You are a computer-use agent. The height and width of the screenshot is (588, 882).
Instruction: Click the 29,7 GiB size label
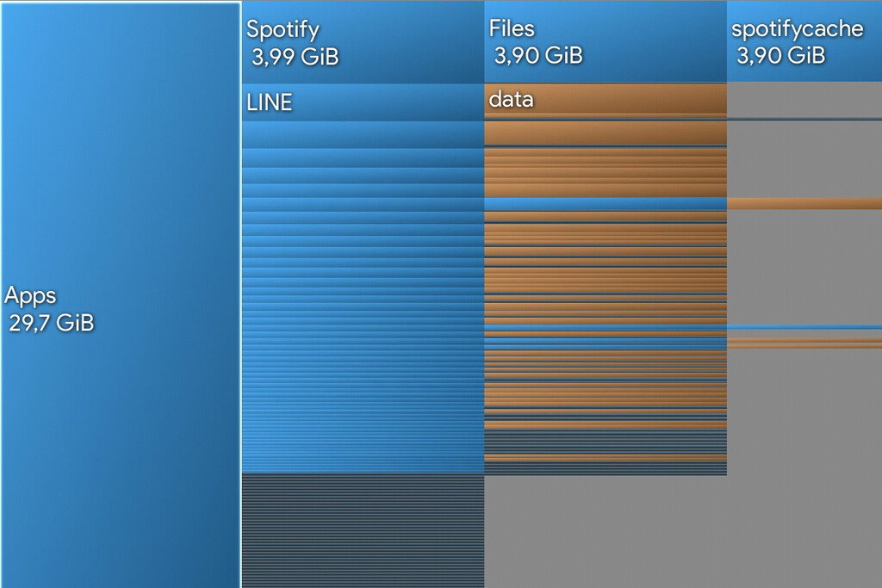[x=51, y=324]
